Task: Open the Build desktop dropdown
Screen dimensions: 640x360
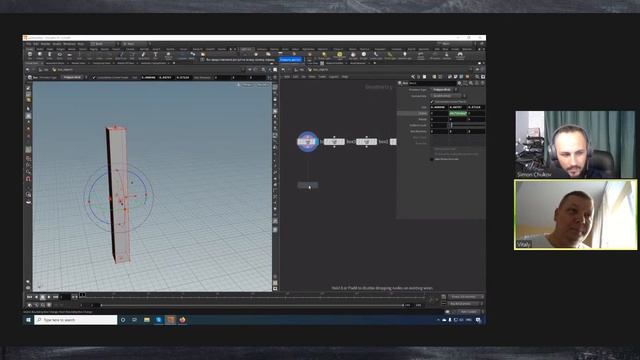Action: 103,44
